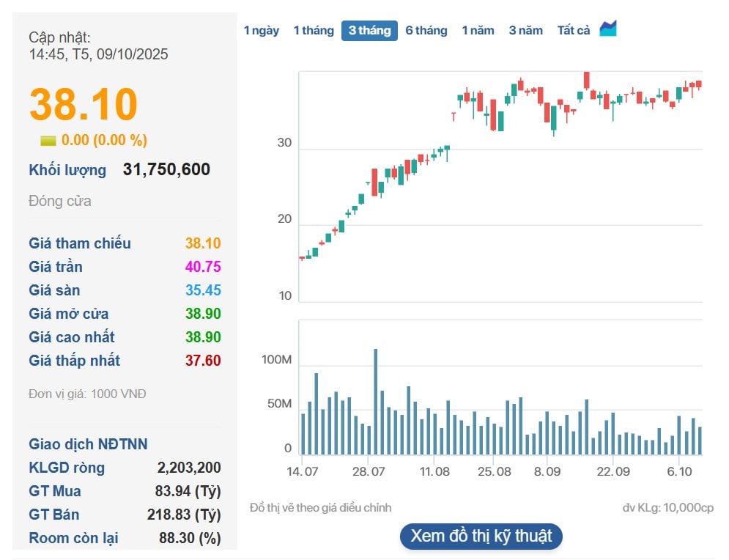Switch the chart to area chart icon

click(608, 29)
